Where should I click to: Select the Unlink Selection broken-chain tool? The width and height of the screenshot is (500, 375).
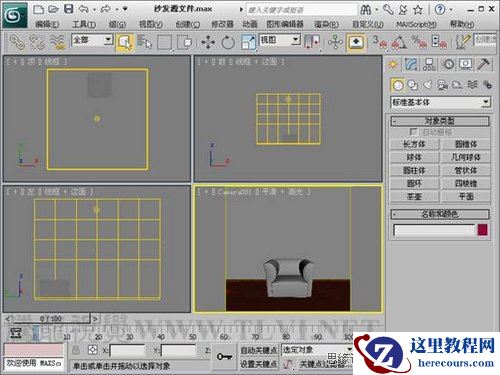pyautogui.click(x=37, y=42)
